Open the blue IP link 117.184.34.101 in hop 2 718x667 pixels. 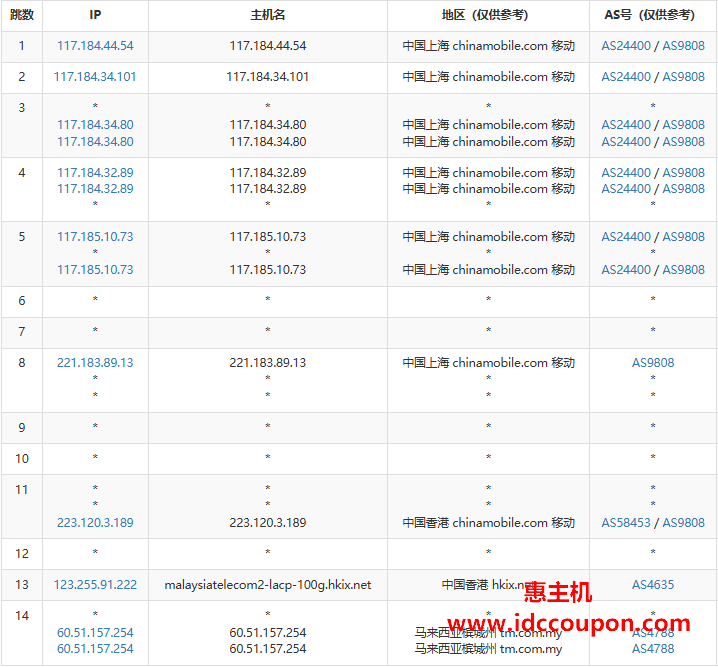95,77
